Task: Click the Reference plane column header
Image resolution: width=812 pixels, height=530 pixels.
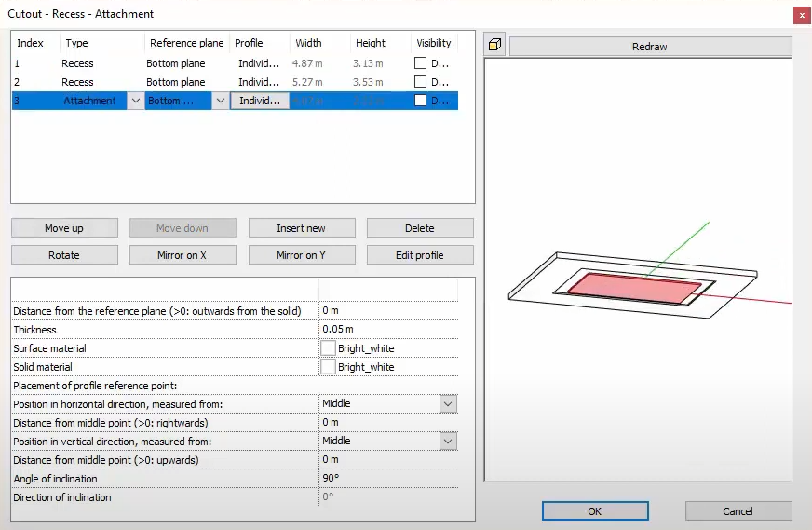Action: 186,43
